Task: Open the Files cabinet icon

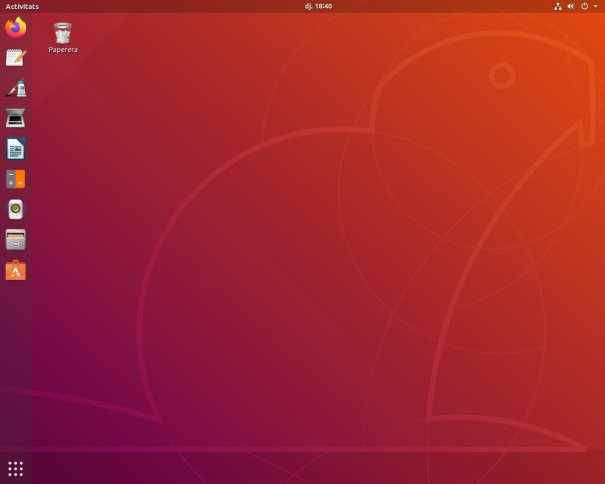Action: click(16, 240)
